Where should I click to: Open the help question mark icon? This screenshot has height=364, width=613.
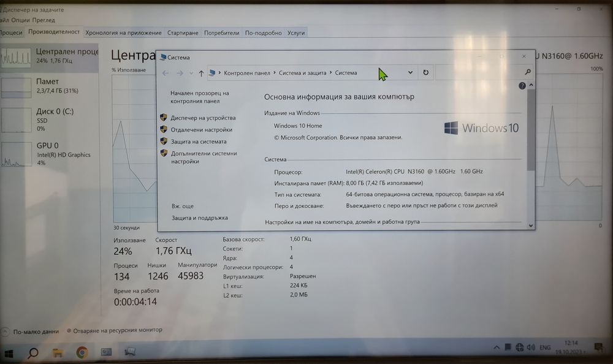coord(522,86)
